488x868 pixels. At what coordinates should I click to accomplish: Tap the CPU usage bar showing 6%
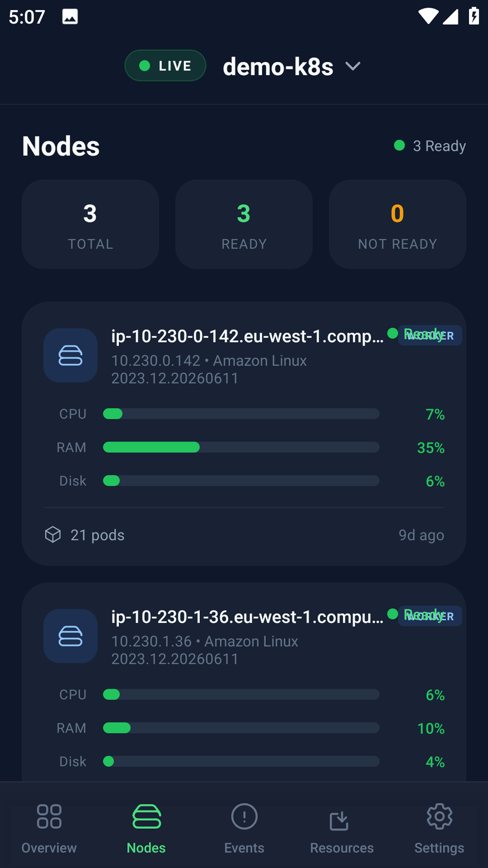(x=241, y=695)
